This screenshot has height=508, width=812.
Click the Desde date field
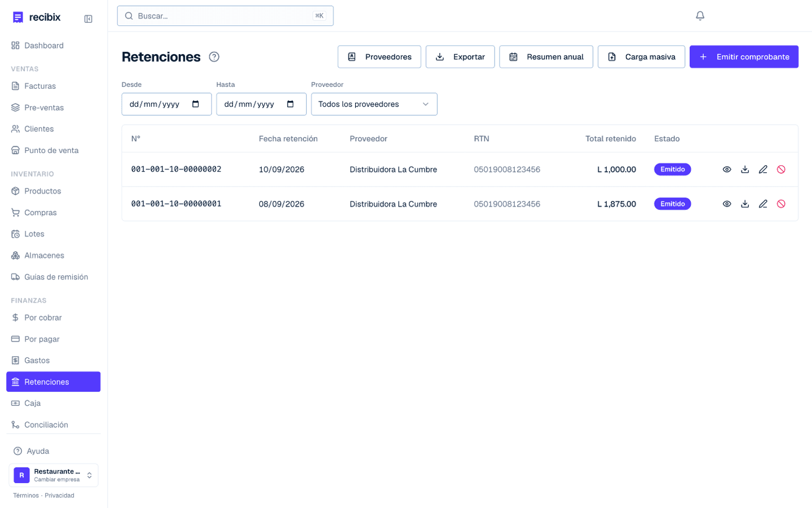point(167,104)
